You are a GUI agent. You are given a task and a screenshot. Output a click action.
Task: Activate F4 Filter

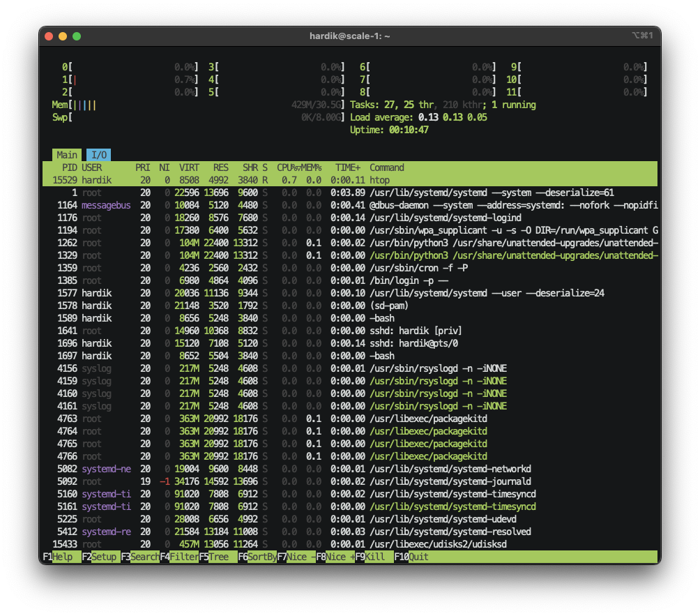pos(179,557)
